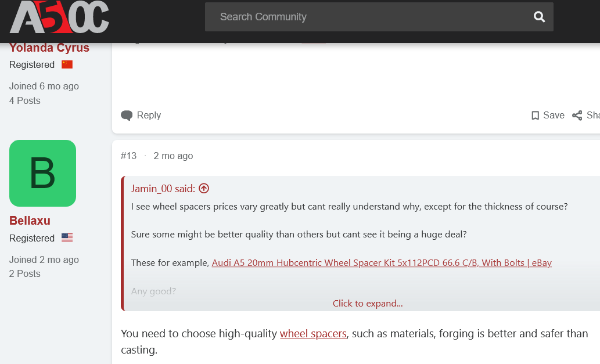Viewport: 600px width, 364px height.
Task: Click the 4 Posts count under Yolanda Cyrus
Action: (25, 100)
